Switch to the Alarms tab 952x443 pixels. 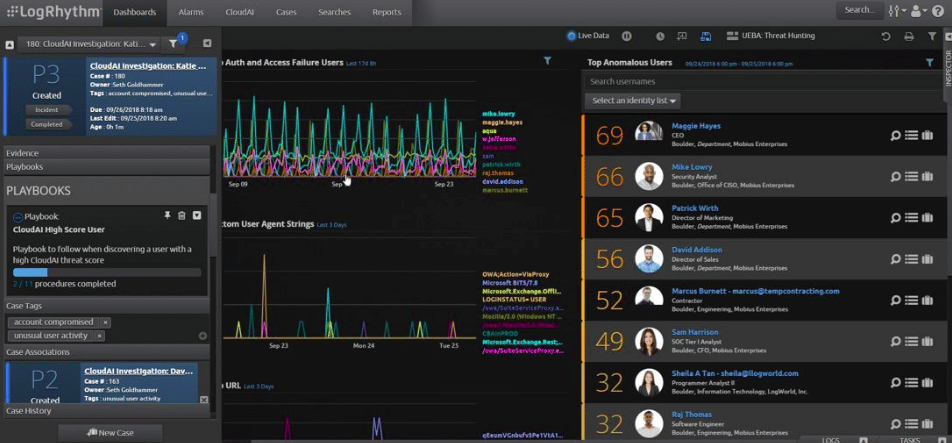[191, 12]
